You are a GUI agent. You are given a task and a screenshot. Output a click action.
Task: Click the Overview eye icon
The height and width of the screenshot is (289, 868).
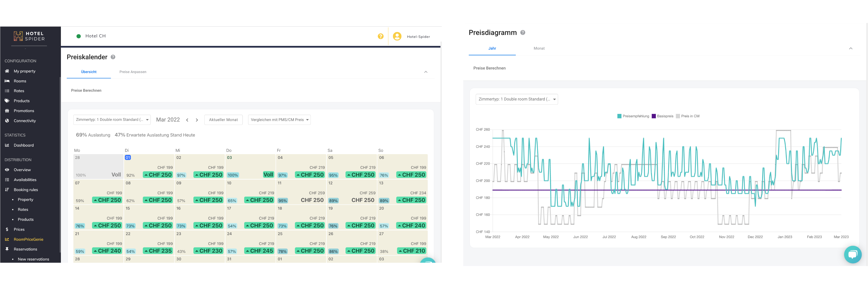pyautogui.click(x=7, y=170)
